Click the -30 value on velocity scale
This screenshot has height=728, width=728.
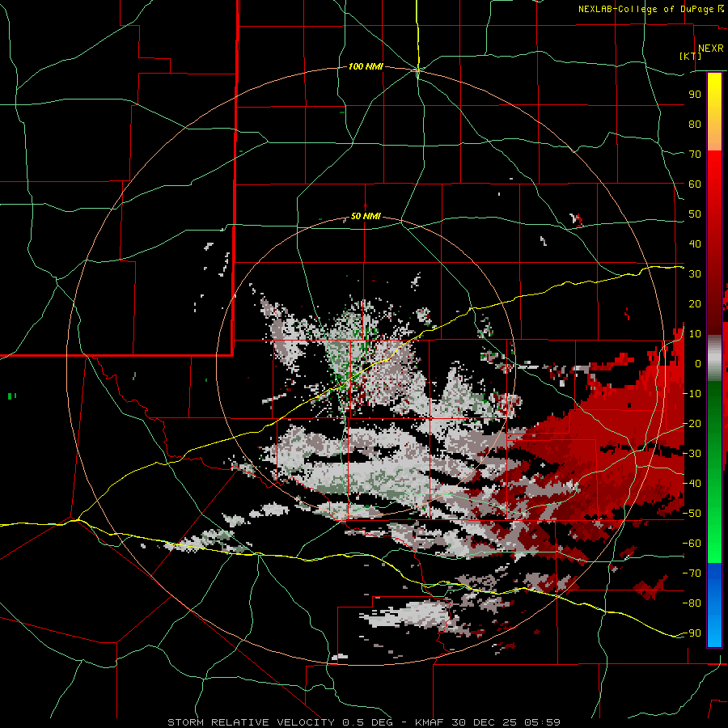click(692, 454)
